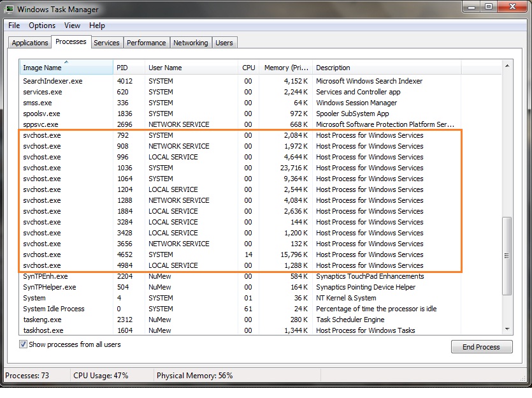Open the Networking tab
This screenshot has width=532, height=398.
(191, 43)
